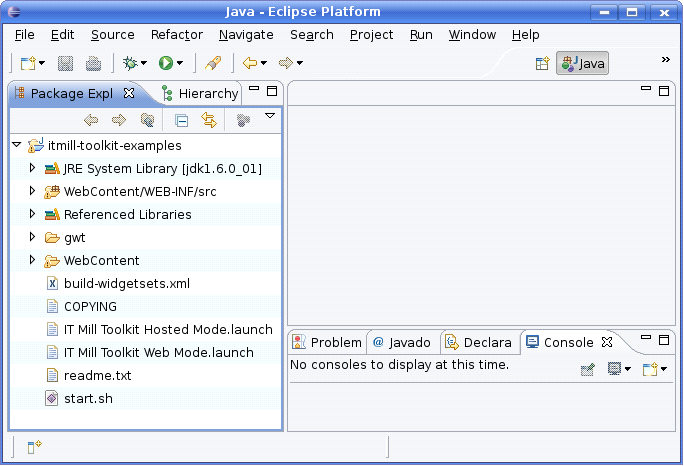Image resolution: width=684 pixels, height=466 pixels.
Task: Open the Help menu
Action: click(x=526, y=35)
